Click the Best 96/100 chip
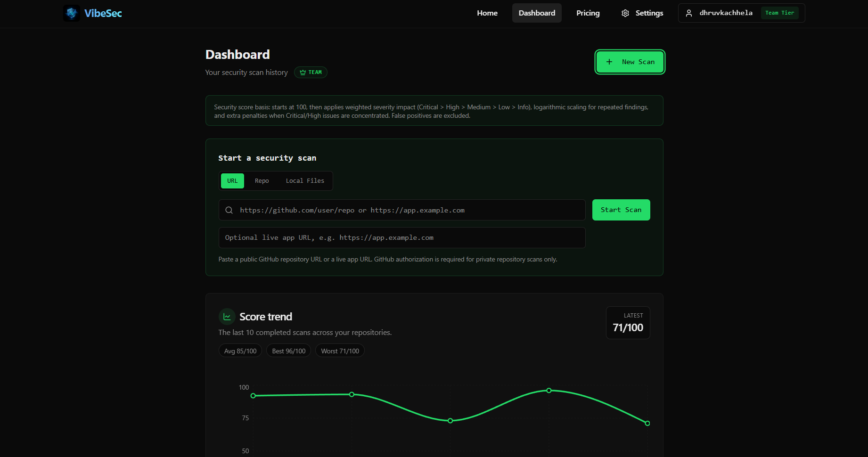868x457 pixels. click(x=289, y=351)
